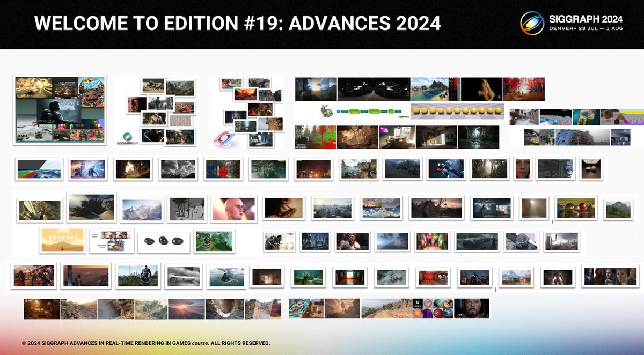This screenshot has height=355, width=644.
Task: Open the red rose thumbnail
Action: click(222, 169)
